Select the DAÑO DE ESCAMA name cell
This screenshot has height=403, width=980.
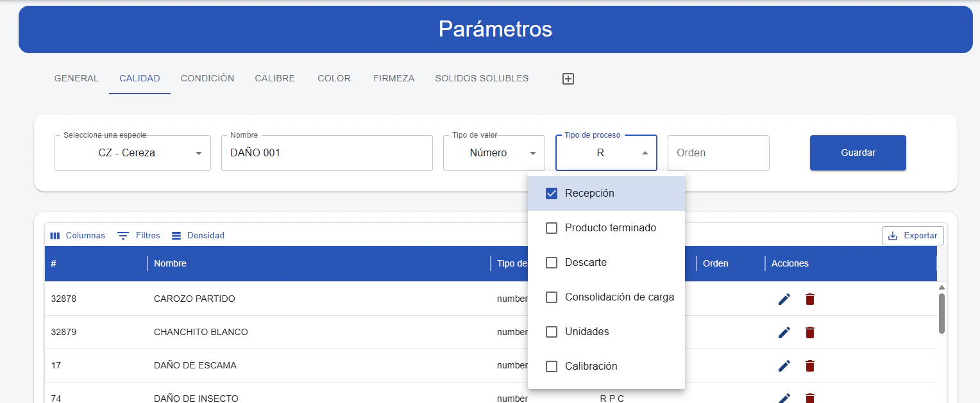coord(319,366)
